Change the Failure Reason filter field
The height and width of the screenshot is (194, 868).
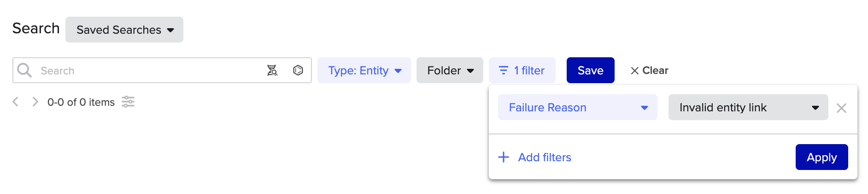click(578, 107)
